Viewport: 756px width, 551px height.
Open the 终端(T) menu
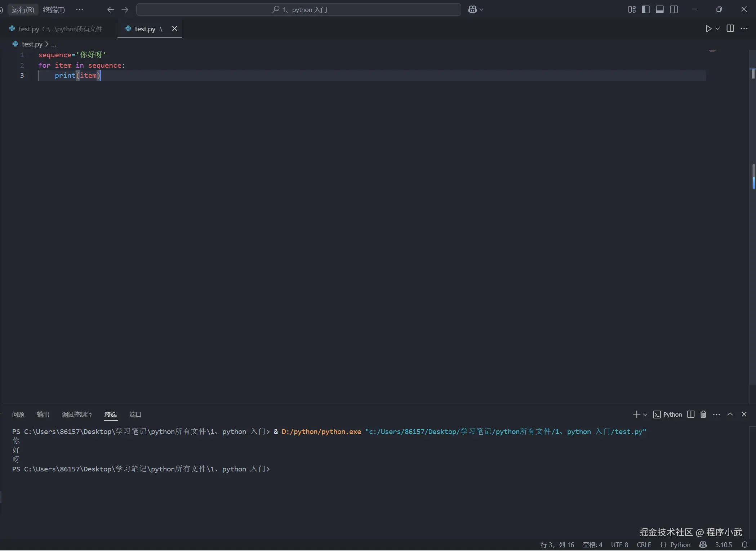coord(54,10)
